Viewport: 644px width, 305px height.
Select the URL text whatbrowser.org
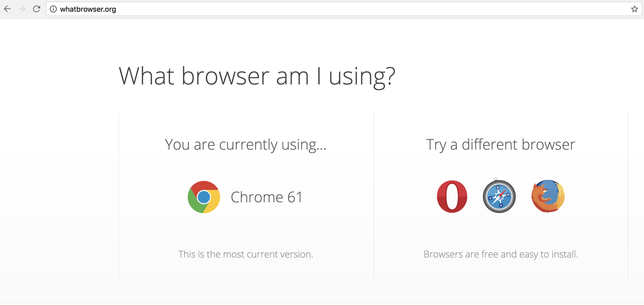[88, 9]
